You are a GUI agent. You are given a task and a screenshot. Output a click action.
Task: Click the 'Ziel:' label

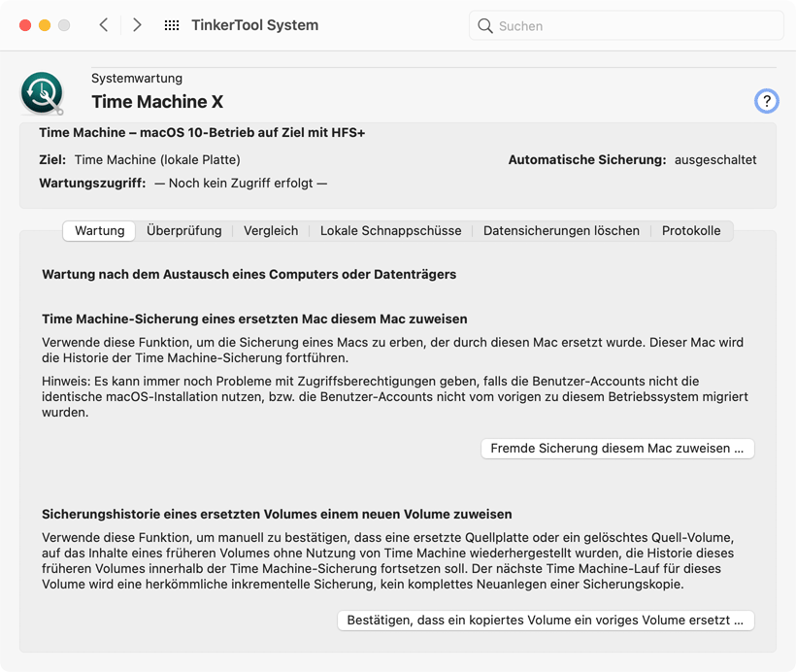(x=52, y=160)
